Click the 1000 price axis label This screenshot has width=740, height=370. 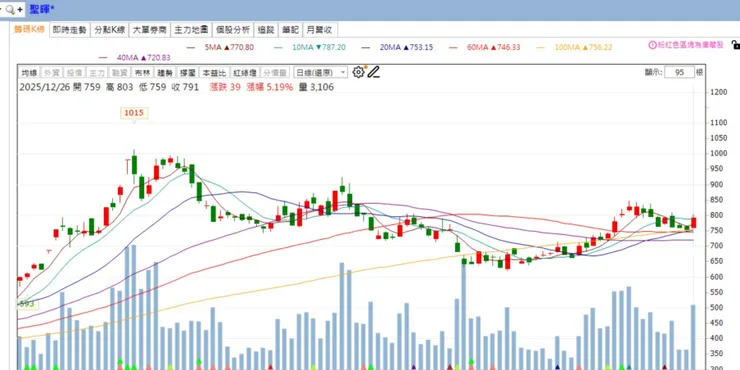click(x=719, y=153)
